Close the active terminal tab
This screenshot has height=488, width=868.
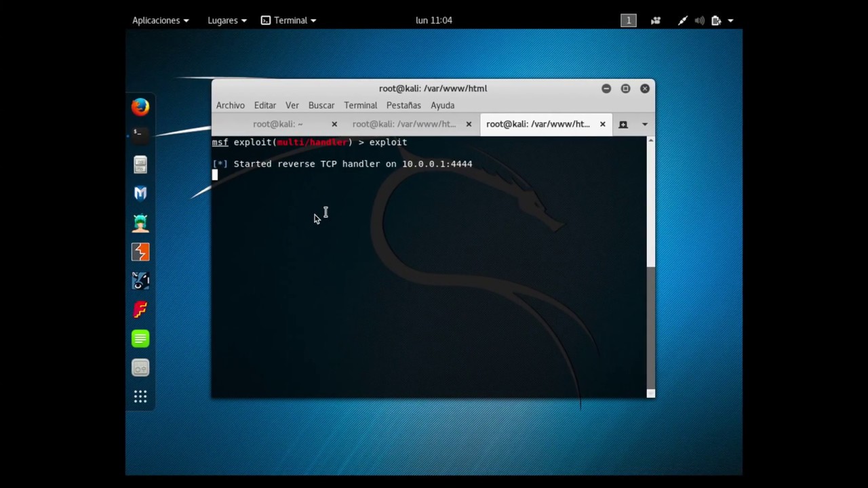tap(602, 124)
